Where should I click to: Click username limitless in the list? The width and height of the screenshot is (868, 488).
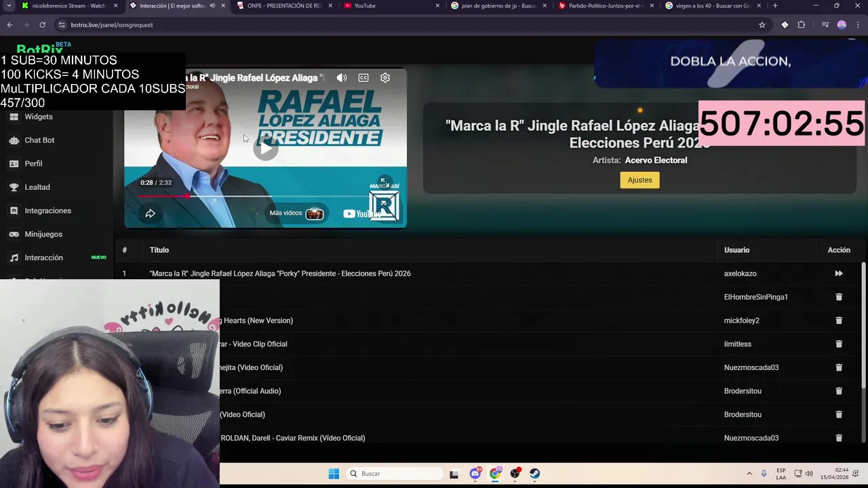point(737,344)
